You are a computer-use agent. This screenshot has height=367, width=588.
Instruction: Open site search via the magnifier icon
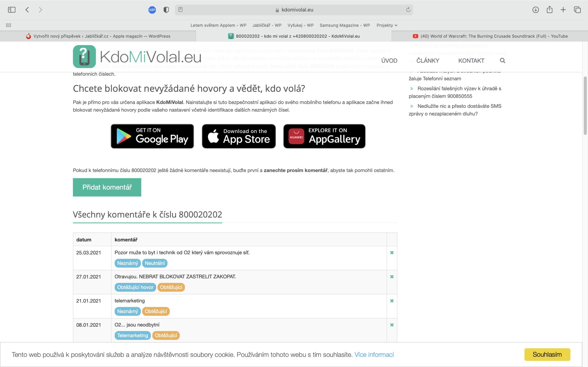point(503,60)
